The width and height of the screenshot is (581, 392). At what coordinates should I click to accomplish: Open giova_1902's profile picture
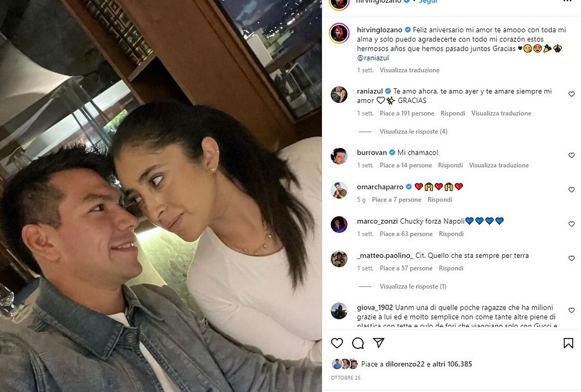pos(339,311)
